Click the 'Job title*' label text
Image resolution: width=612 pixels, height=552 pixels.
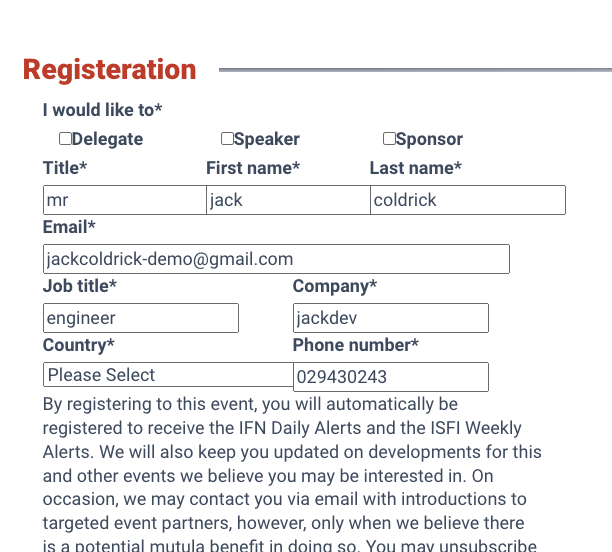click(x=80, y=286)
